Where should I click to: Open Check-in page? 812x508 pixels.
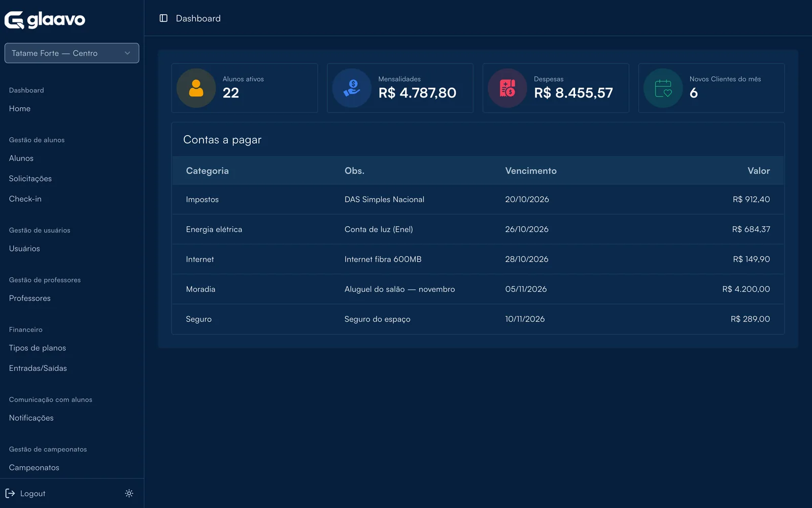pos(25,199)
